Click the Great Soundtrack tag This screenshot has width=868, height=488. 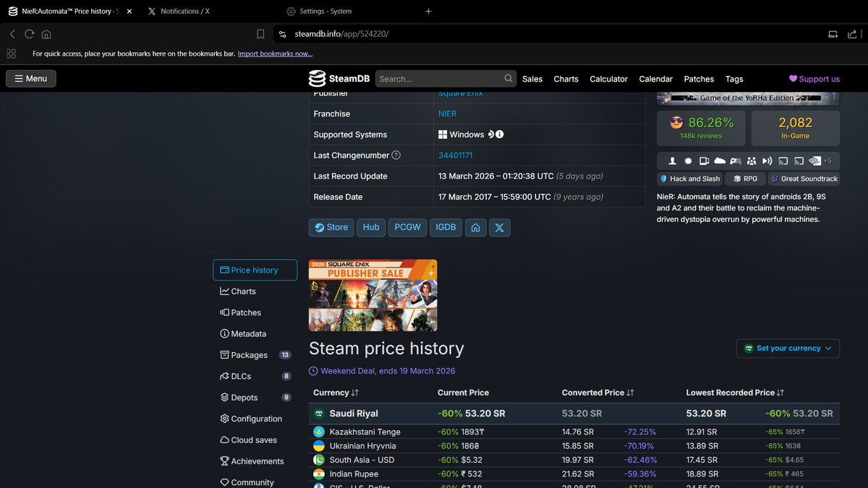(803, 179)
